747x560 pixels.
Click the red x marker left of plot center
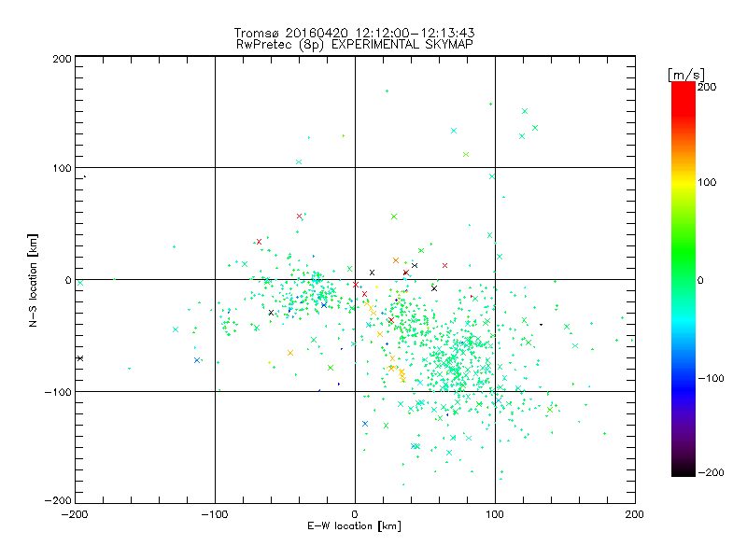coord(259,242)
